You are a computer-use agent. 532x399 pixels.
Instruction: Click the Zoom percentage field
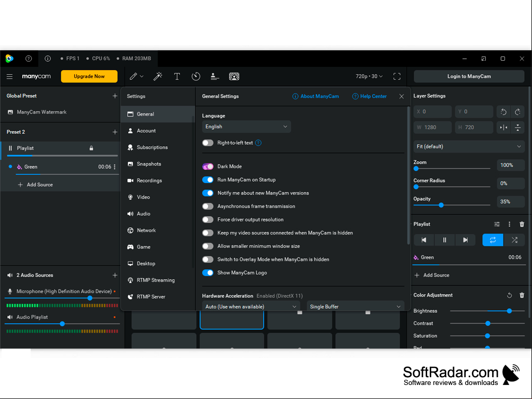tap(511, 165)
